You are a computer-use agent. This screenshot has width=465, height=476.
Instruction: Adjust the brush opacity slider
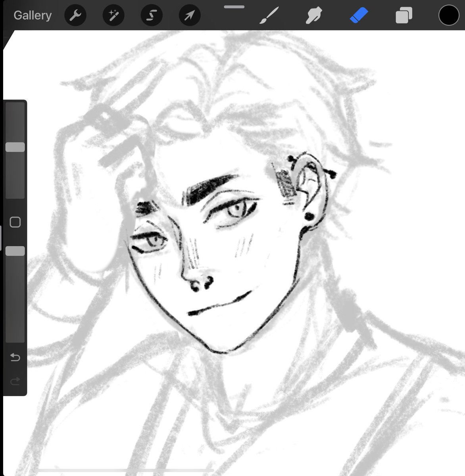15,251
